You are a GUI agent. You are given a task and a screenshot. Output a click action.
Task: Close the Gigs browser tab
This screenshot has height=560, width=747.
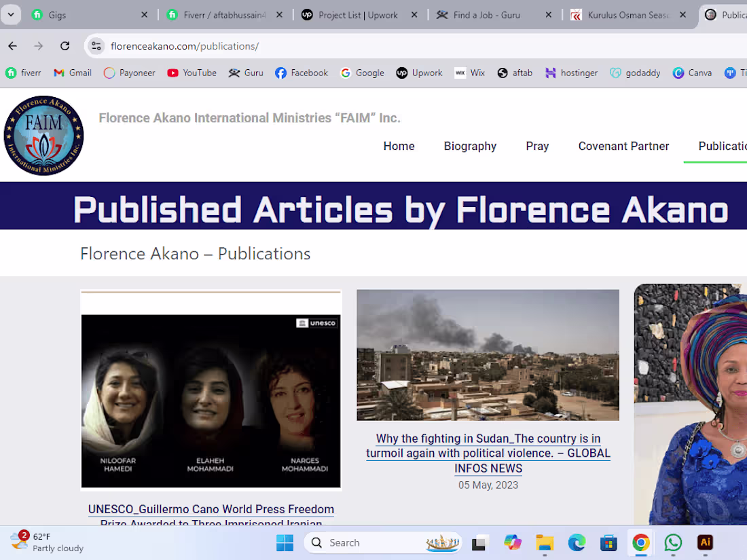click(x=144, y=15)
